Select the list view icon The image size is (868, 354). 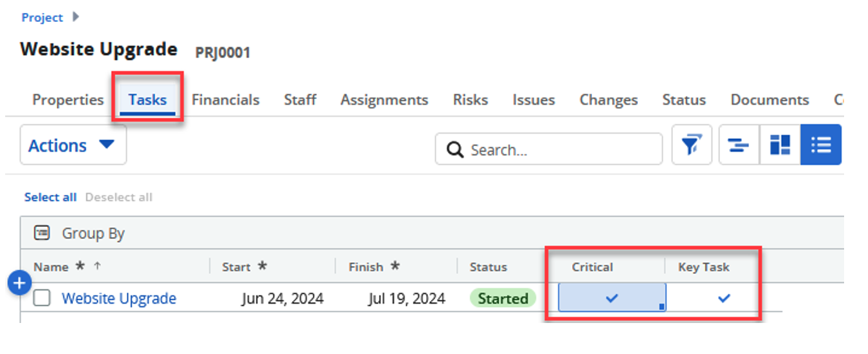pos(821,145)
